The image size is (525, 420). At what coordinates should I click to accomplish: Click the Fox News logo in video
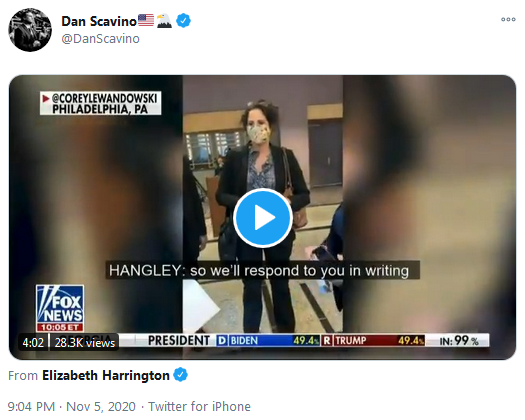click(60, 308)
